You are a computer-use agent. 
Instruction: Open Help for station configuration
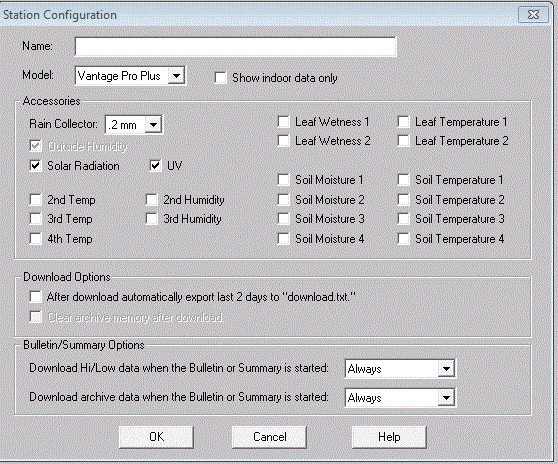389,437
